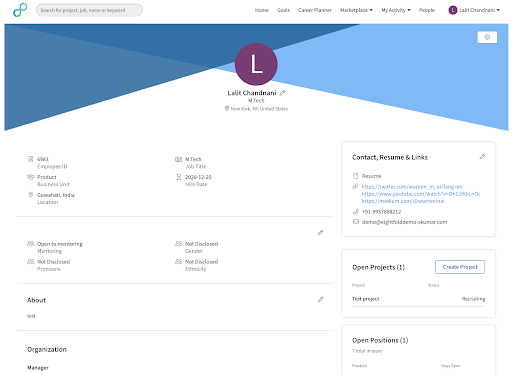Viewport: 512px width, 375px height.
Task: Click the Recruiting status text
Action: coord(473,299)
